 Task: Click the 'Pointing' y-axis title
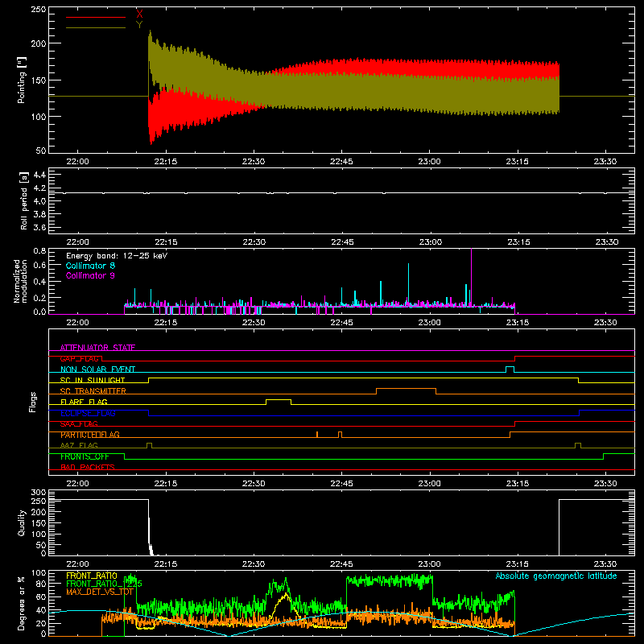22,80
